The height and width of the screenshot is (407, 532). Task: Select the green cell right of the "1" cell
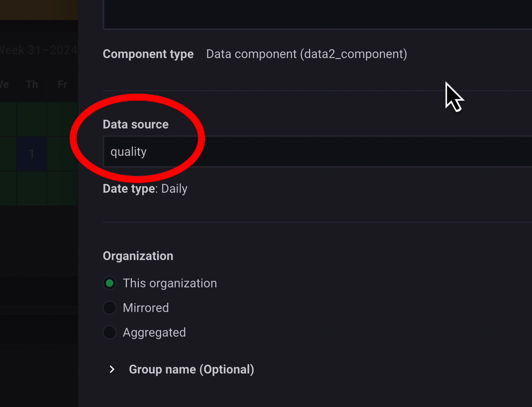(62, 154)
